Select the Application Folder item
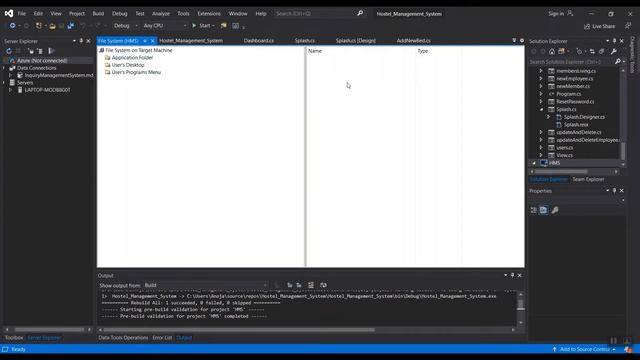 point(132,58)
